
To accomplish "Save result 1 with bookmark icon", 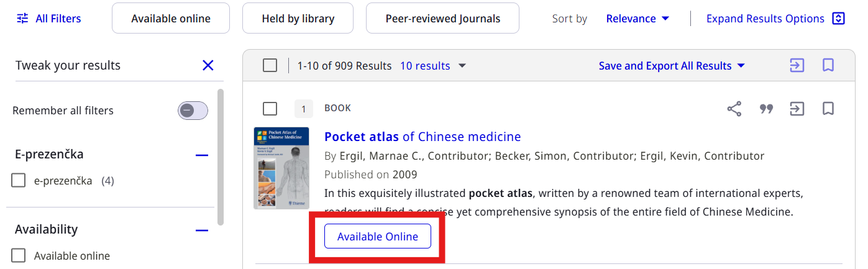I will [828, 109].
